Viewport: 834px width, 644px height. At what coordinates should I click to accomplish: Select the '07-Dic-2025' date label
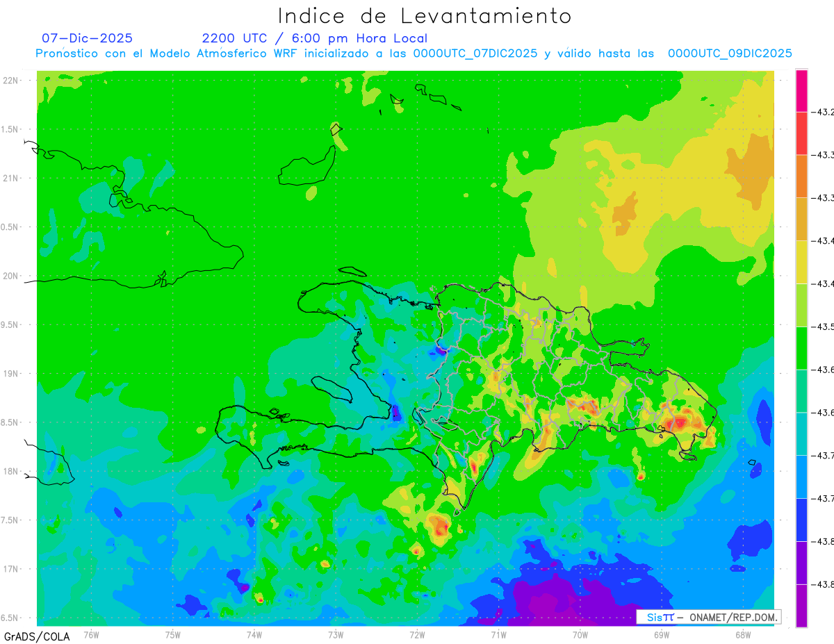point(87,38)
